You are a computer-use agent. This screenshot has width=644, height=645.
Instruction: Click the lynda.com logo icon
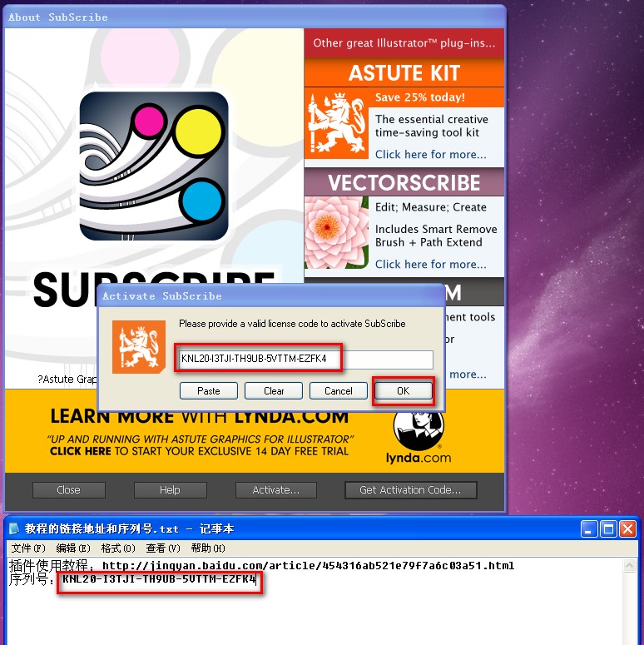(x=419, y=438)
